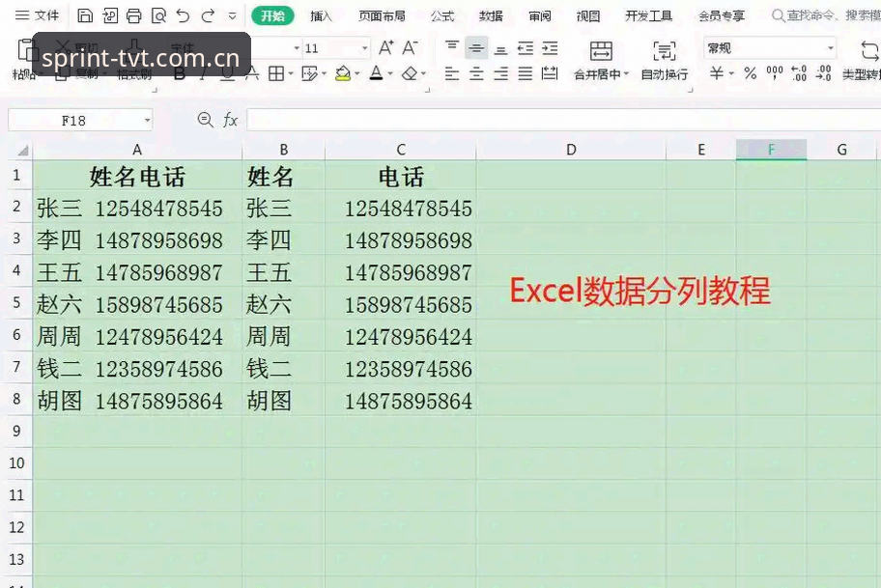
Task: Expand the Borders dropdown arrow
Action: point(291,73)
